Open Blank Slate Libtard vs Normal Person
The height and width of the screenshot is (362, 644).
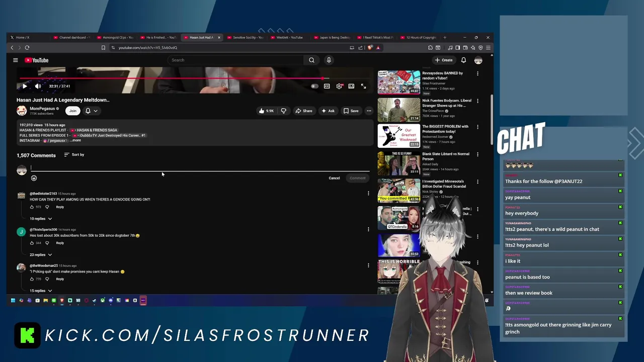coord(399,163)
